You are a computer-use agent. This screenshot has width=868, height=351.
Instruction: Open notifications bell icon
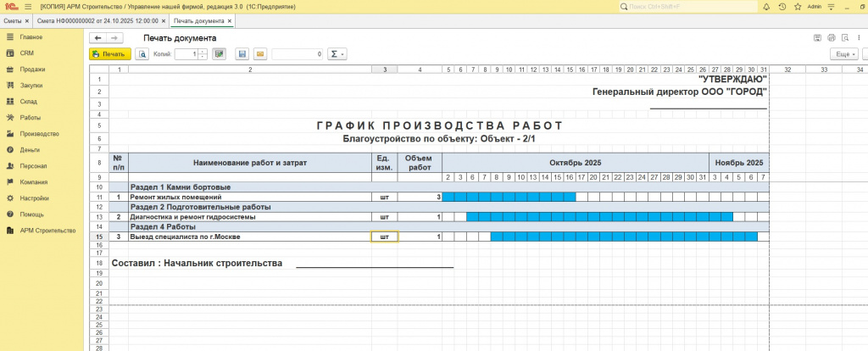pyautogui.click(x=766, y=7)
